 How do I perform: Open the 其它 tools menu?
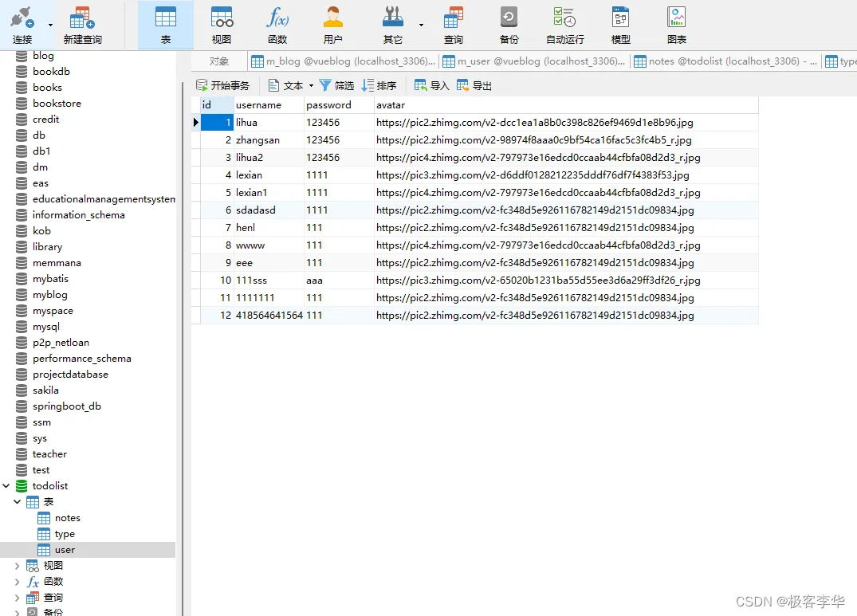392,26
